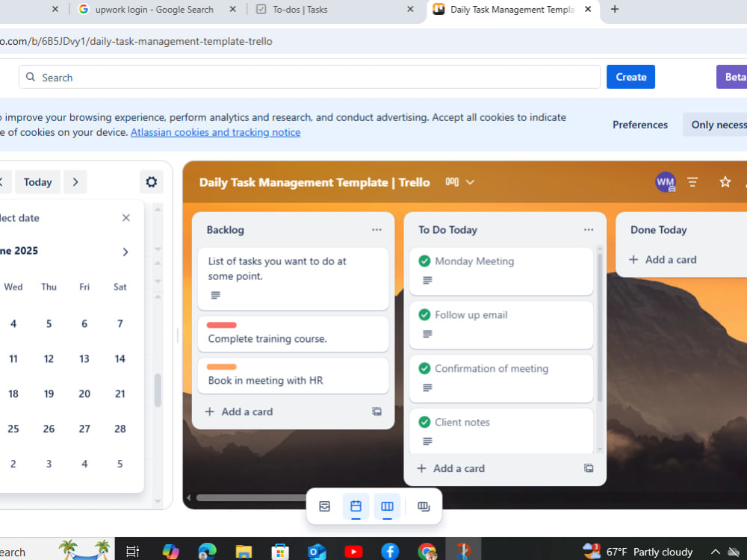Click the Trello search field
Screen dimensions: 747x560
point(310,77)
